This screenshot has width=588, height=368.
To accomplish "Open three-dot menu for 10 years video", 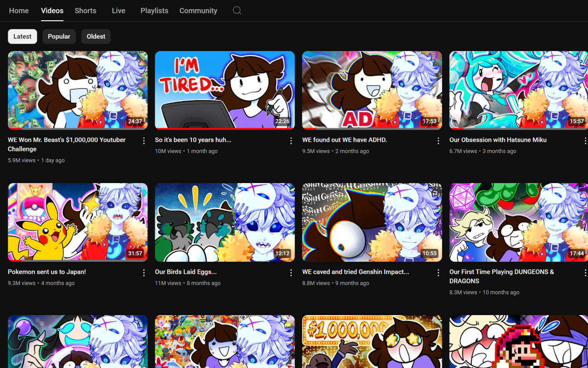I will pos(291,141).
